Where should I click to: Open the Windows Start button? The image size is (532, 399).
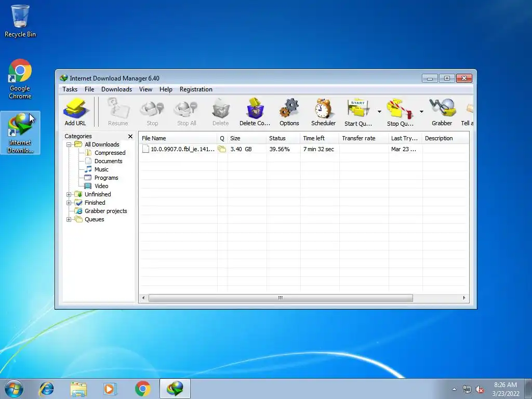14,389
